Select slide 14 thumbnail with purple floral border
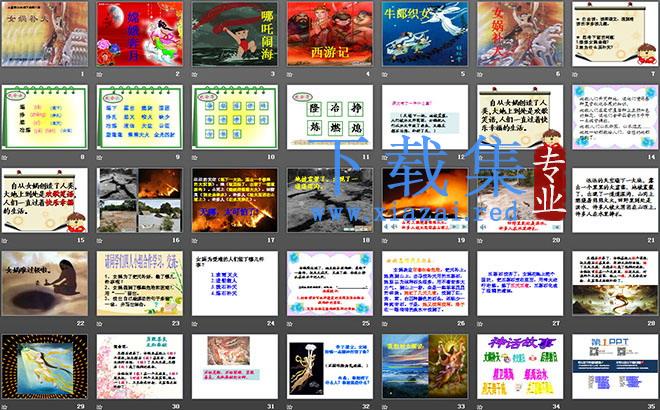 coord(615,117)
